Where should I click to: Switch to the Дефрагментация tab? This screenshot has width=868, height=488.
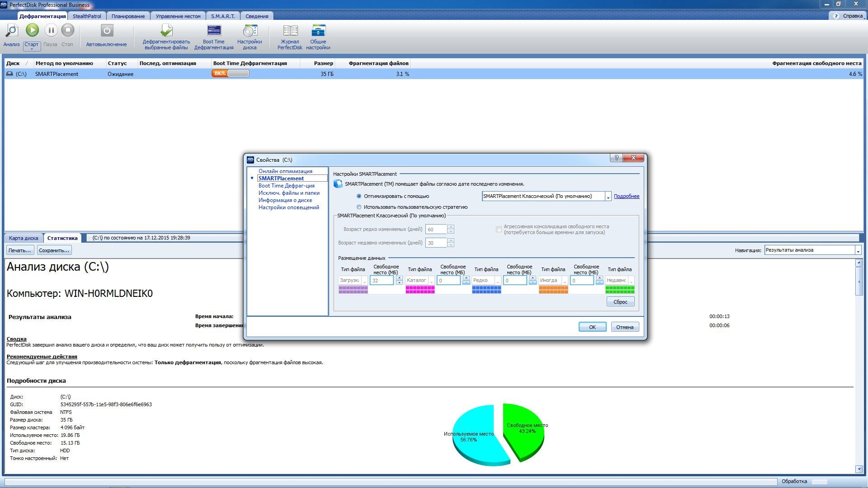point(42,16)
